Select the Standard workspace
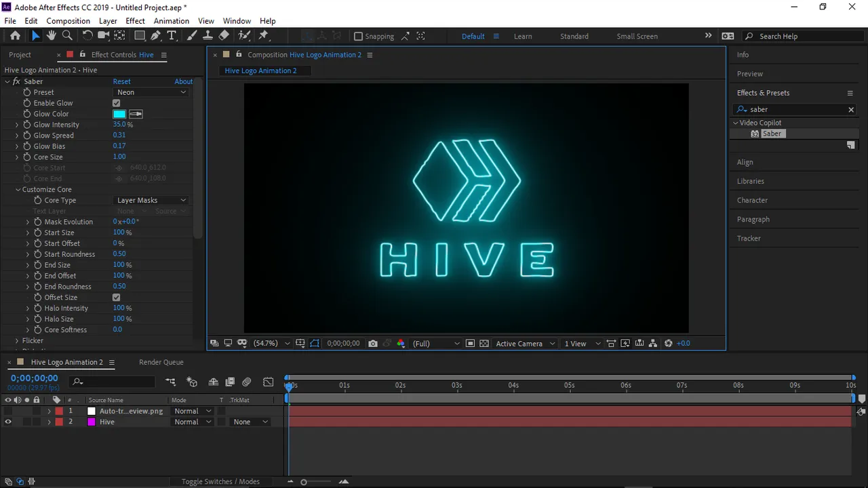This screenshot has height=488, width=868. click(574, 37)
